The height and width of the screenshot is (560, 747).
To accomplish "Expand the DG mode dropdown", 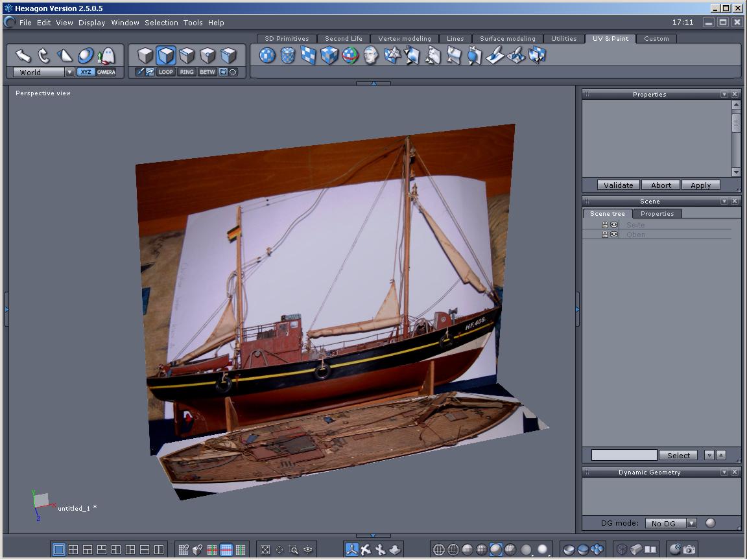I will [691, 523].
